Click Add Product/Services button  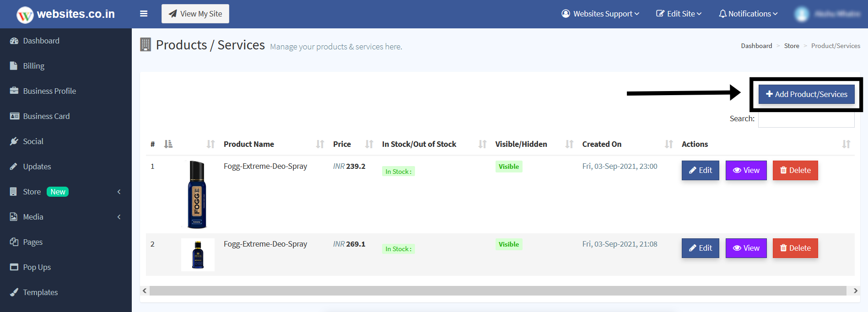coord(807,94)
